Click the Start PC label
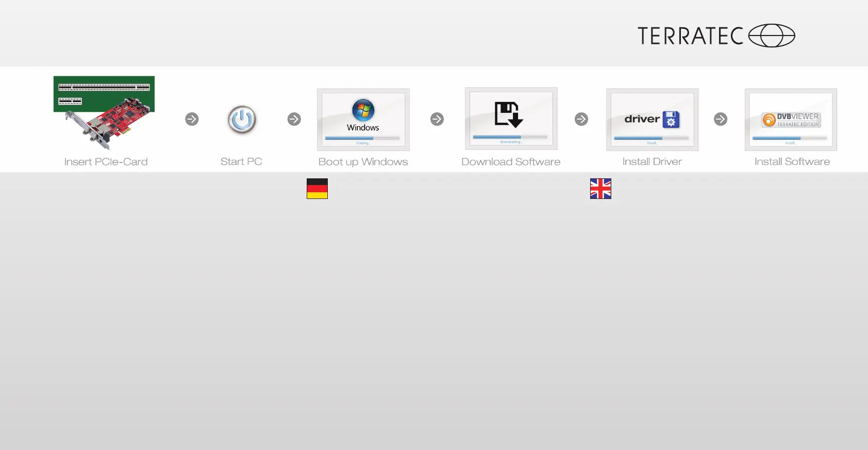The width and height of the screenshot is (868, 450). (241, 162)
